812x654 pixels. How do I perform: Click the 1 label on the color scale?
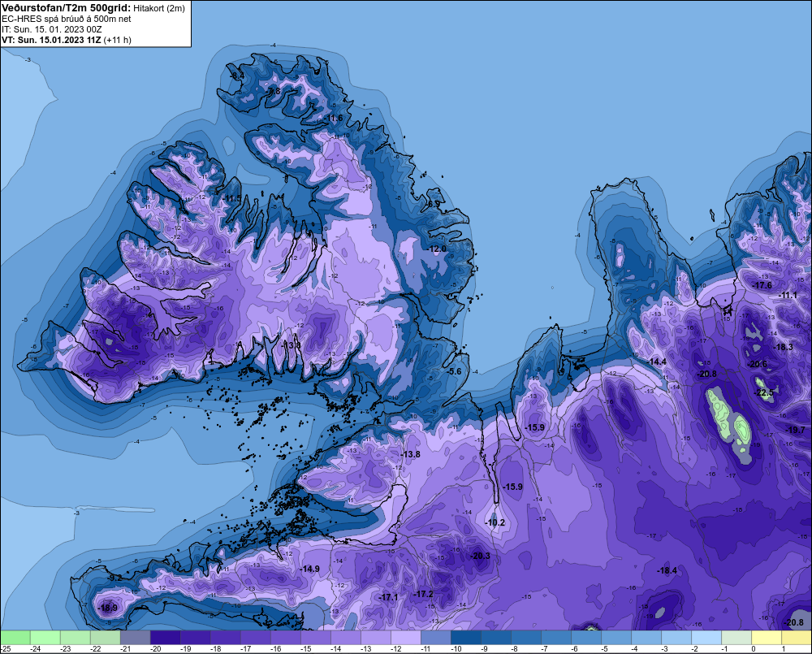(784, 649)
